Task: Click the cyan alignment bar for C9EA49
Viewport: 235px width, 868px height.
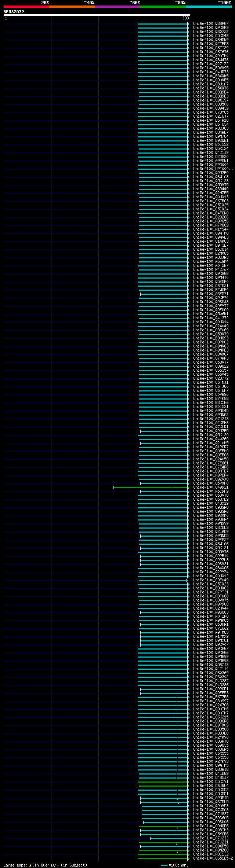Action: pos(163,580)
